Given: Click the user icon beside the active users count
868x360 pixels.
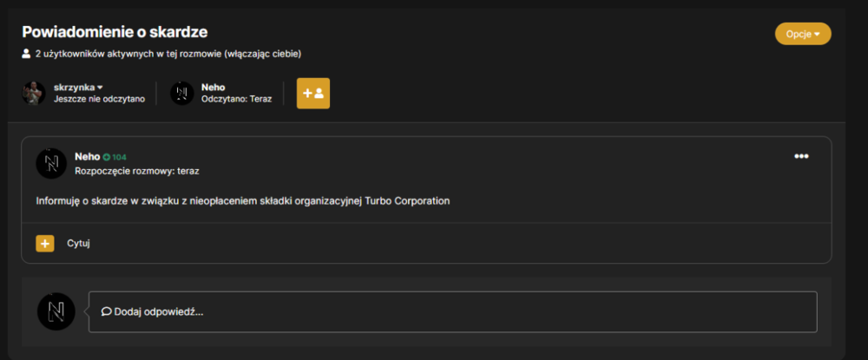Looking at the screenshot, I should click(26, 54).
